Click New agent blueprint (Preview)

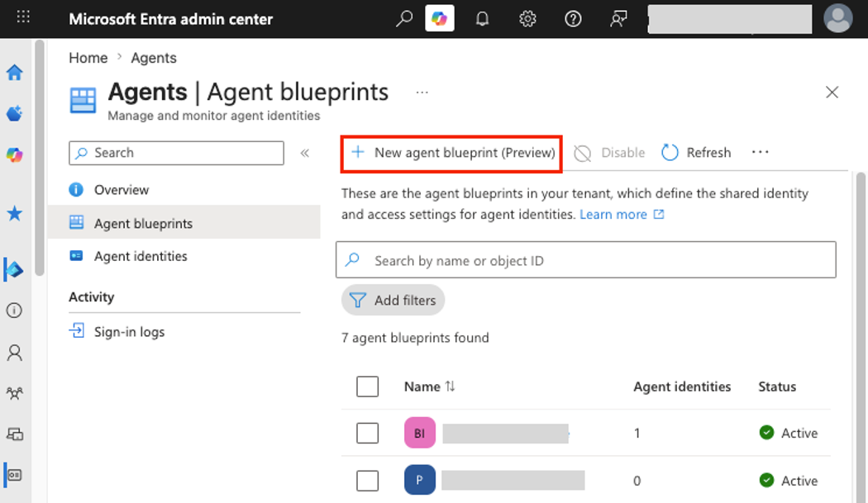click(x=452, y=153)
